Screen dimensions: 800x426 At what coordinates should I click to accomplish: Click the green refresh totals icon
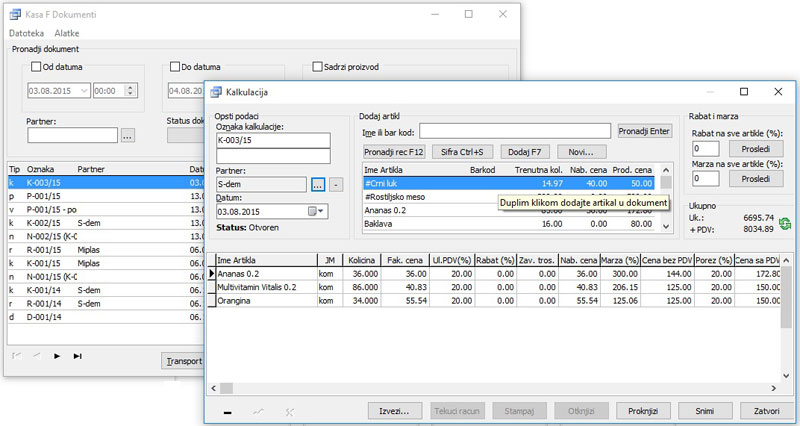coord(785,223)
